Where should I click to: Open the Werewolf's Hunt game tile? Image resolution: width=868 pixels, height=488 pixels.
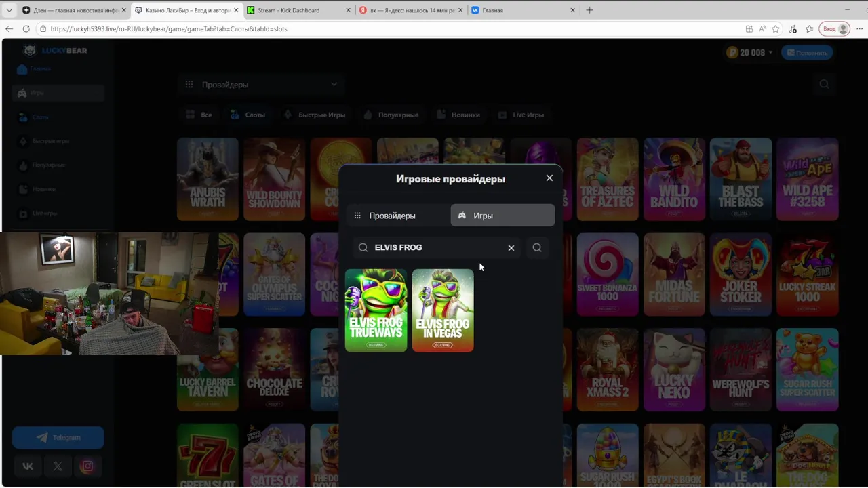click(x=741, y=370)
